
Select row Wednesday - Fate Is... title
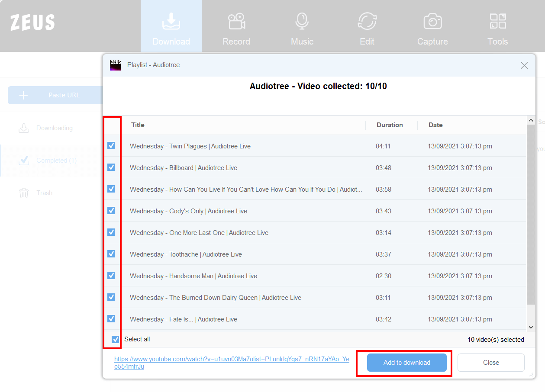click(184, 319)
